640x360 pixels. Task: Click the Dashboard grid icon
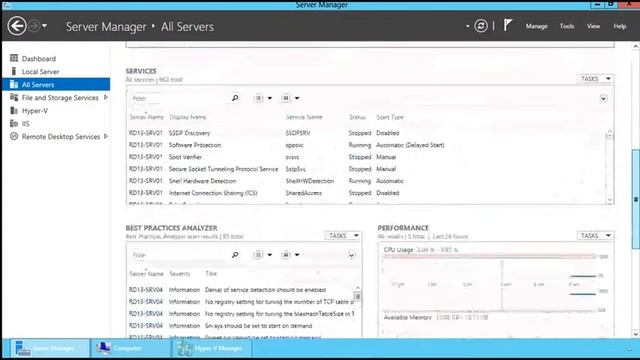(14, 58)
